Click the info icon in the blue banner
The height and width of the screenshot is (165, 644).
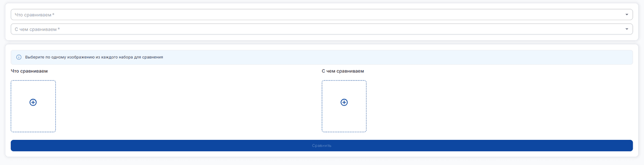19,57
